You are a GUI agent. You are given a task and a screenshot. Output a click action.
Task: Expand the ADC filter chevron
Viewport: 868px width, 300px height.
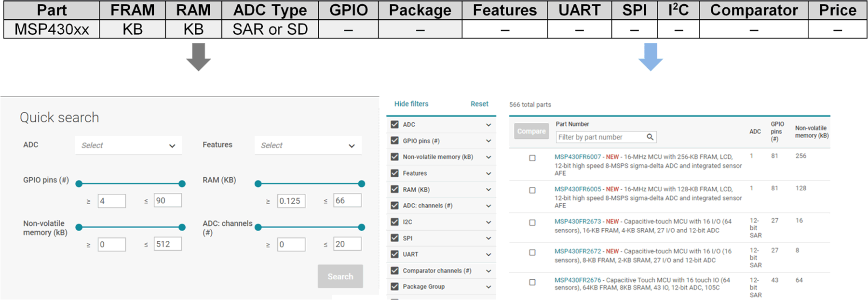tap(488, 125)
